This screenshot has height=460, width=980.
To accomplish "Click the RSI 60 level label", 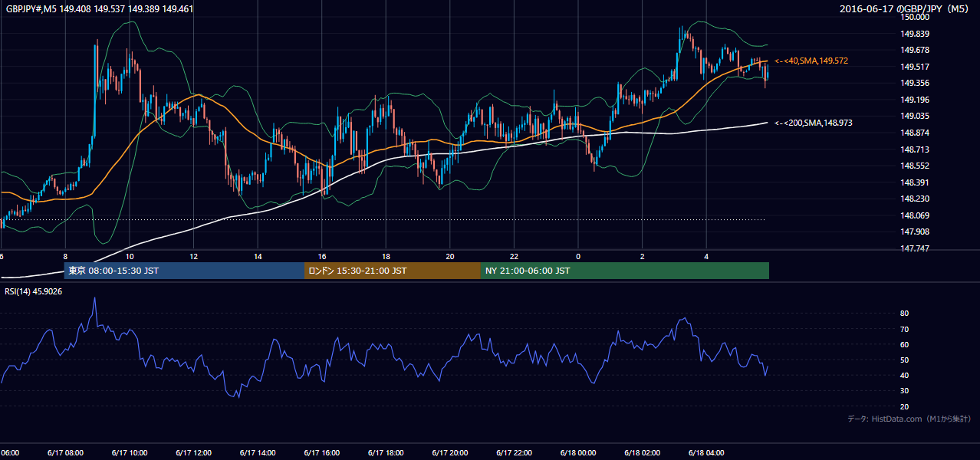I will (905, 344).
